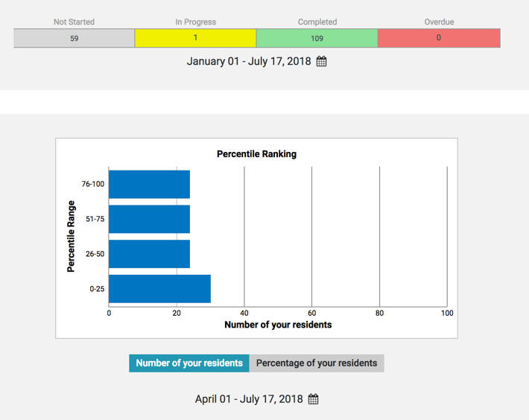
Task: Switch to 'Percentage of your residents' view
Action: tap(317, 363)
